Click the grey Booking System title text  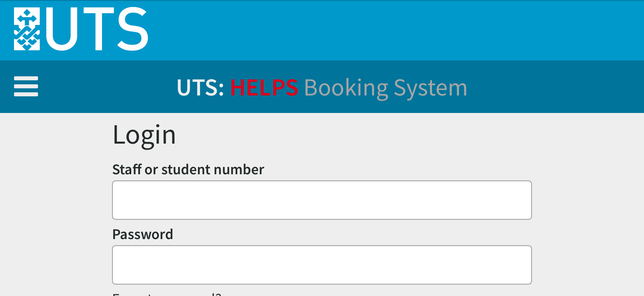click(x=386, y=88)
